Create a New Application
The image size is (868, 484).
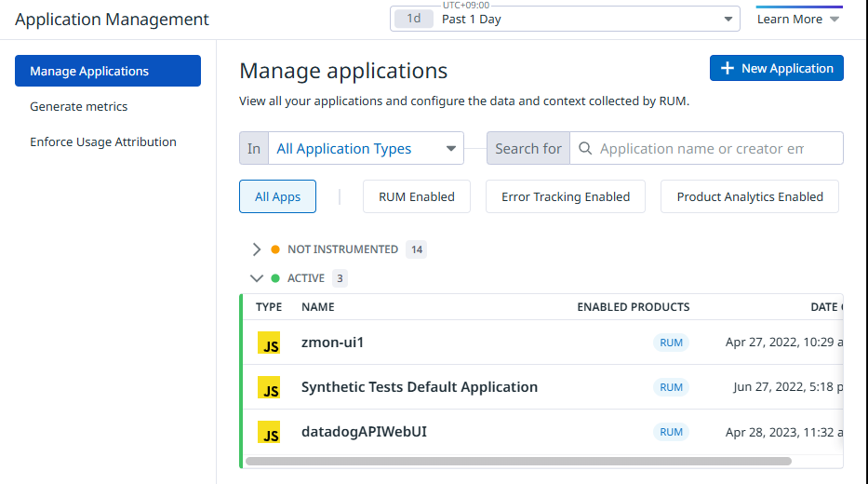[777, 68]
